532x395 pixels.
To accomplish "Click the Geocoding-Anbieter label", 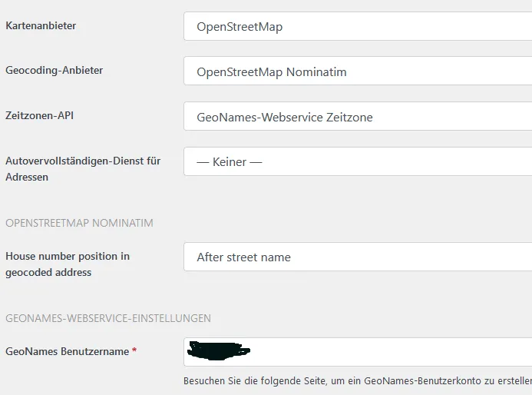I will click(55, 70).
